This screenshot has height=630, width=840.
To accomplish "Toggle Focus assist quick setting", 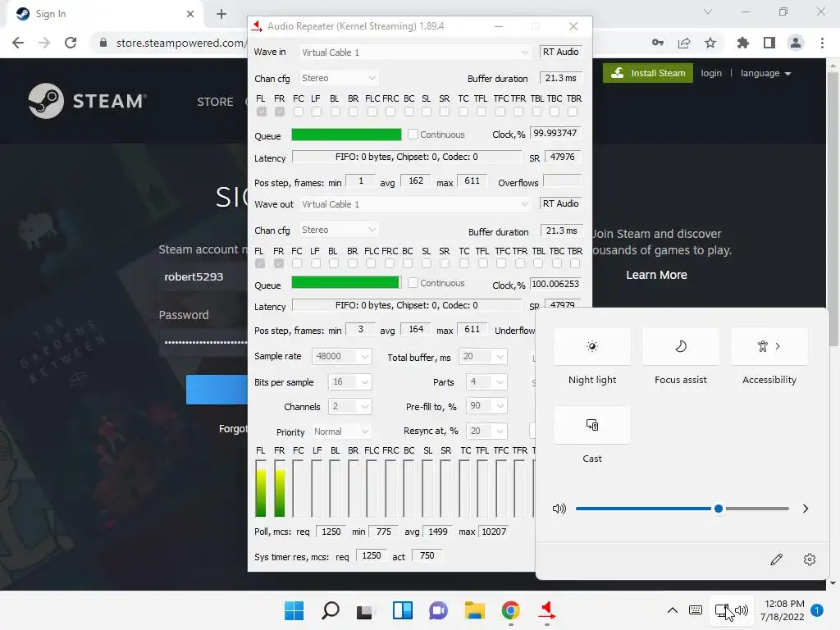I will 680,346.
